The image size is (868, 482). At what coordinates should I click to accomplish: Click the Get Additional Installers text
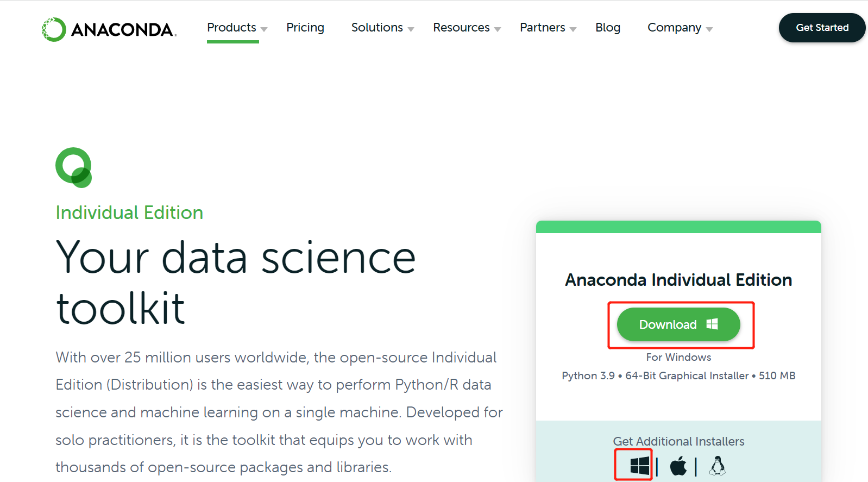tap(678, 441)
